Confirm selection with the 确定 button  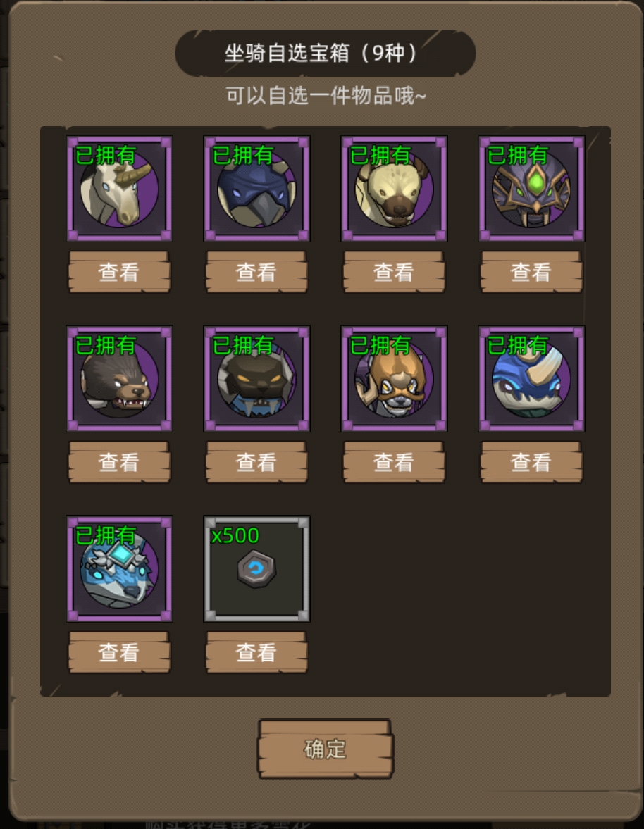coord(326,749)
